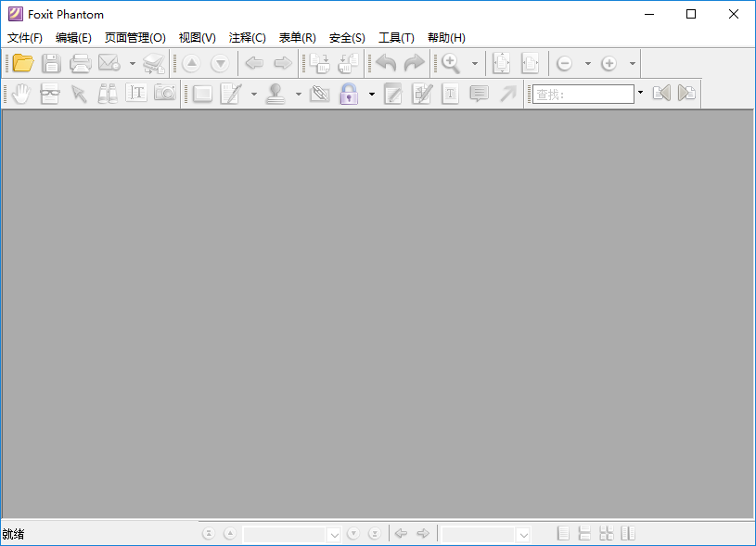Click the paperclip file attachment tool
Screen dimensions: 756x546
[x=319, y=93]
